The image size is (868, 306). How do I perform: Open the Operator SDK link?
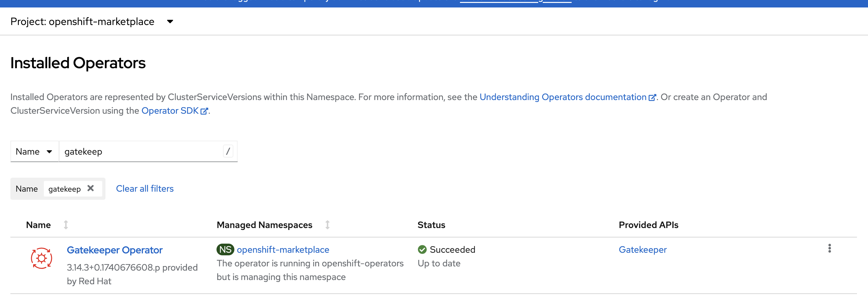pyautogui.click(x=170, y=111)
